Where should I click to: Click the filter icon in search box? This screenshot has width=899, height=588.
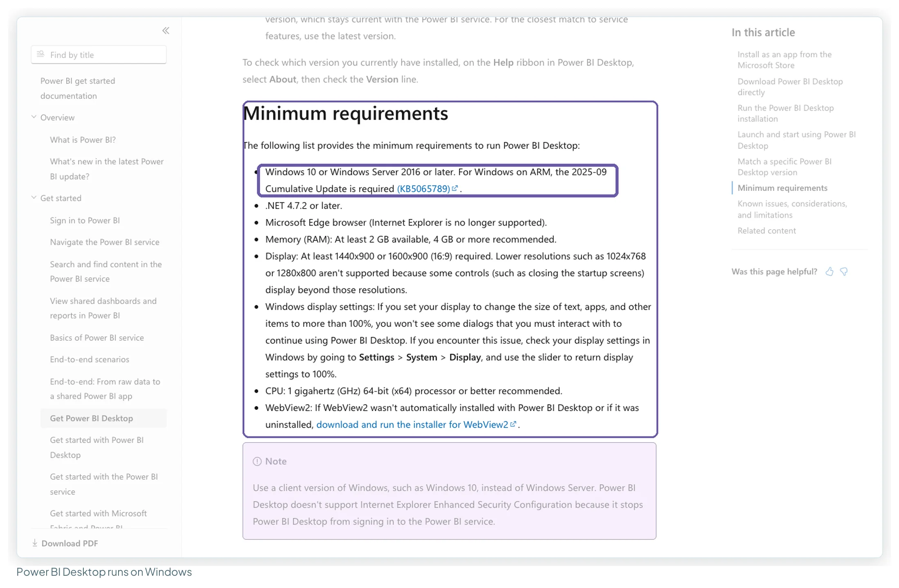click(40, 54)
